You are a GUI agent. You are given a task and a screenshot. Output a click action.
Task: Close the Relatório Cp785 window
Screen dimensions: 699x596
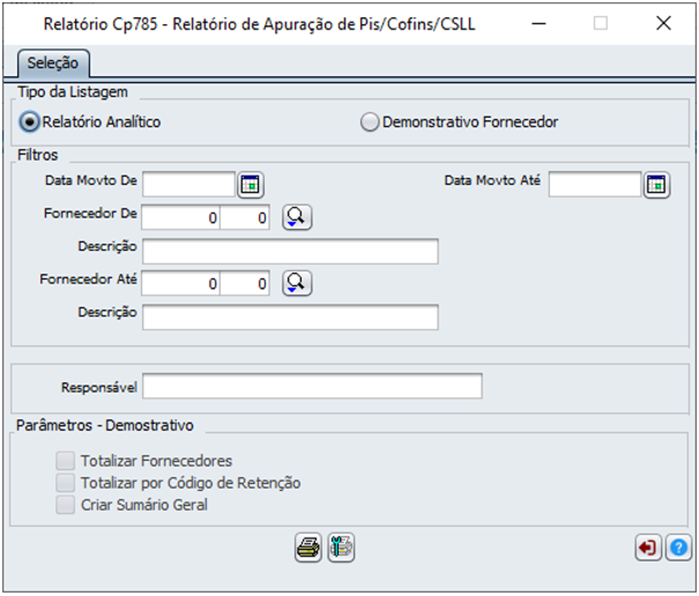663,23
